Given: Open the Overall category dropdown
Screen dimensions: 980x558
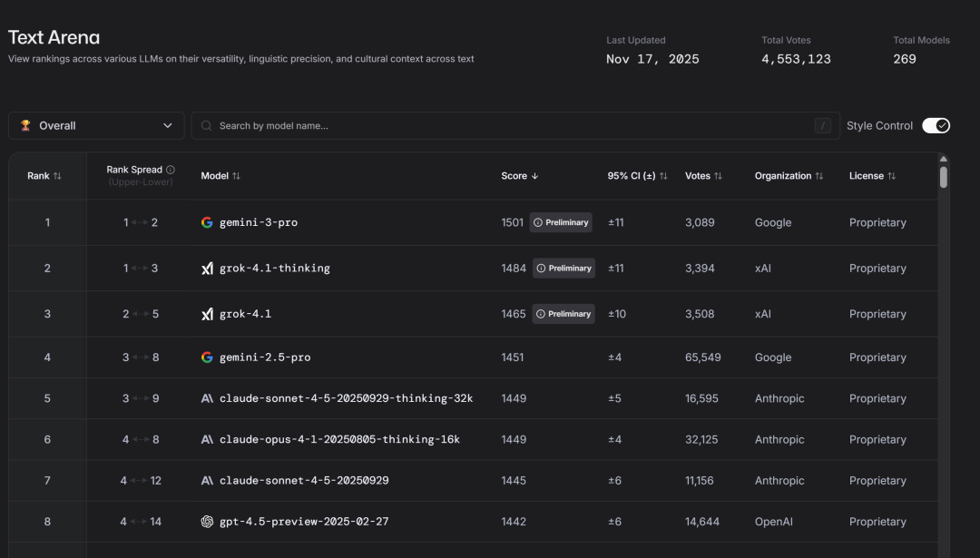Looking at the screenshot, I should pos(96,125).
